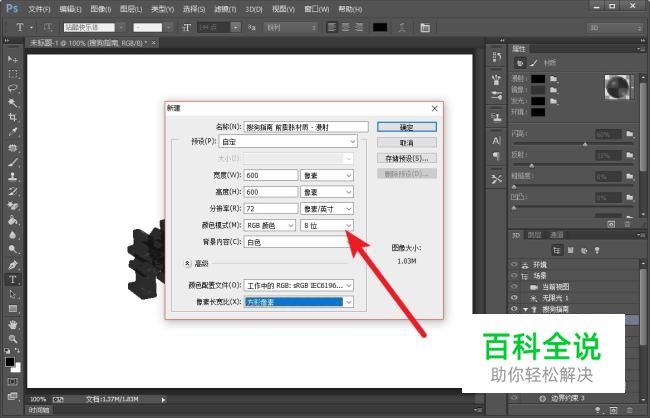The width and height of the screenshot is (650, 418).
Task: Toggle visibility of 环境 in 3D panel
Action: pyautogui.click(x=514, y=264)
